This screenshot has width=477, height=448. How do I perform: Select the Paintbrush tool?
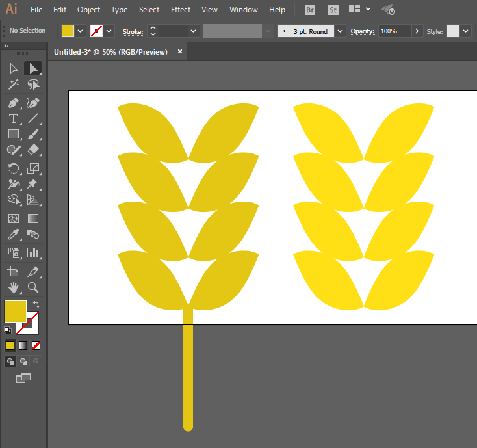pyautogui.click(x=33, y=134)
